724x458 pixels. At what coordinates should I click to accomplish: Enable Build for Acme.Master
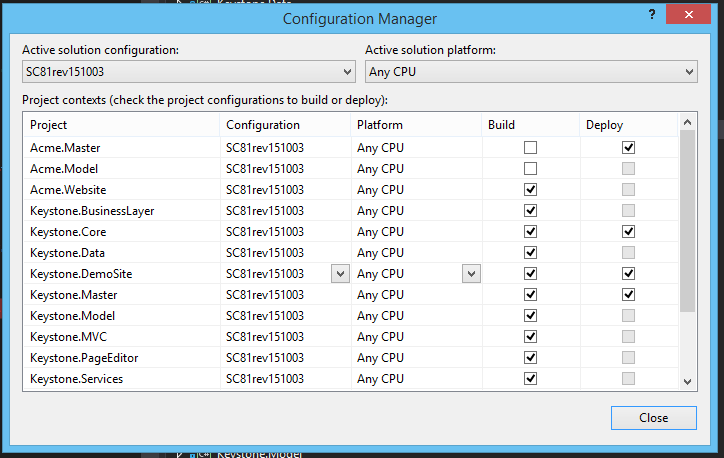coord(531,148)
